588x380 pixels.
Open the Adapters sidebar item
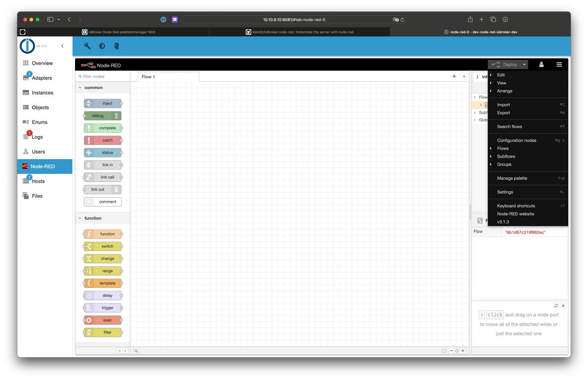pyautogui.click(x=45, y=78)
